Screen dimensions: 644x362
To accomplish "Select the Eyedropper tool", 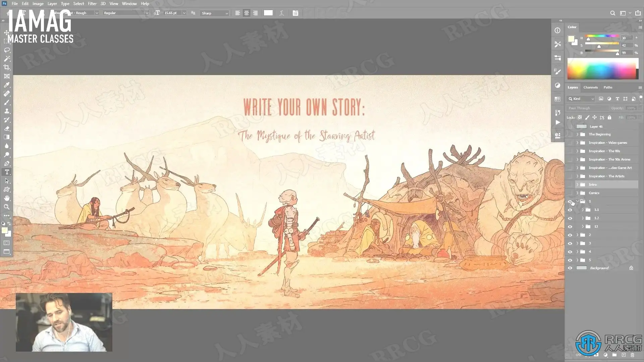I will (7, 85).
